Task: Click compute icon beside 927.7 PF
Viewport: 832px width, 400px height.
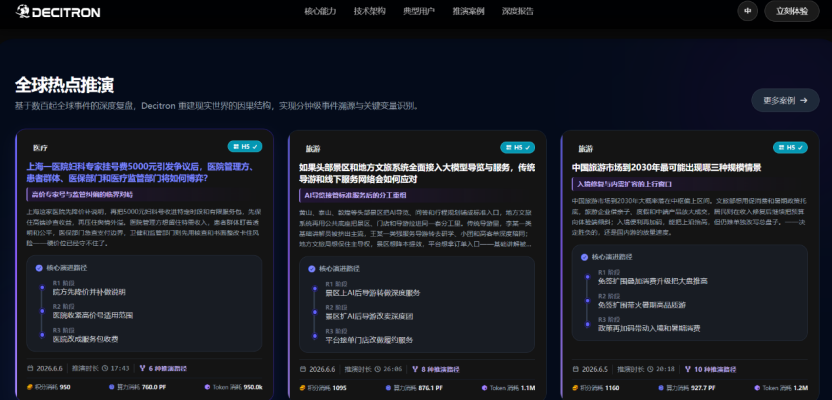Action: [662, 388]
